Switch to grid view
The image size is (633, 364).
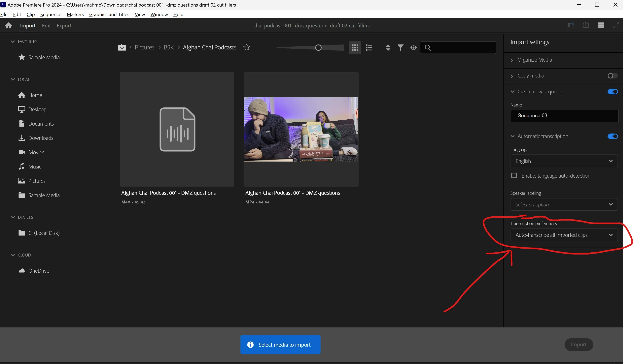coord(355,47)
